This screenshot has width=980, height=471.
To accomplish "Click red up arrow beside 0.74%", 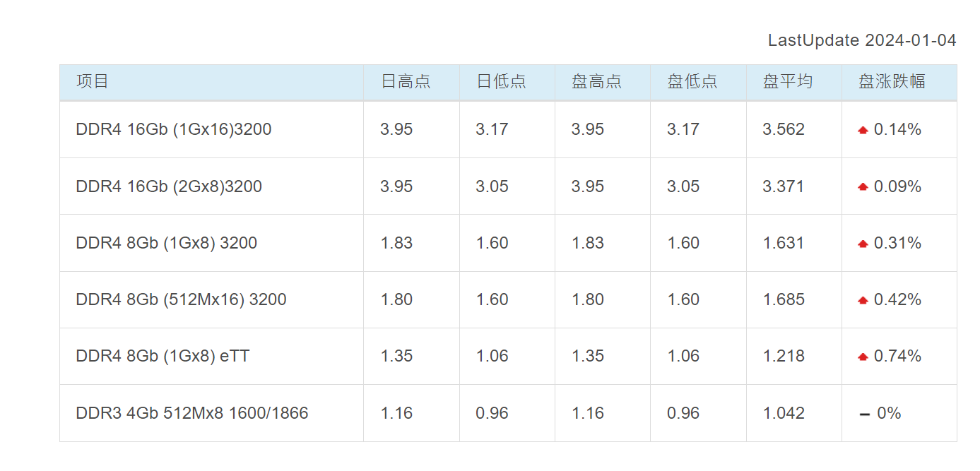I will (x=863, y=357).
